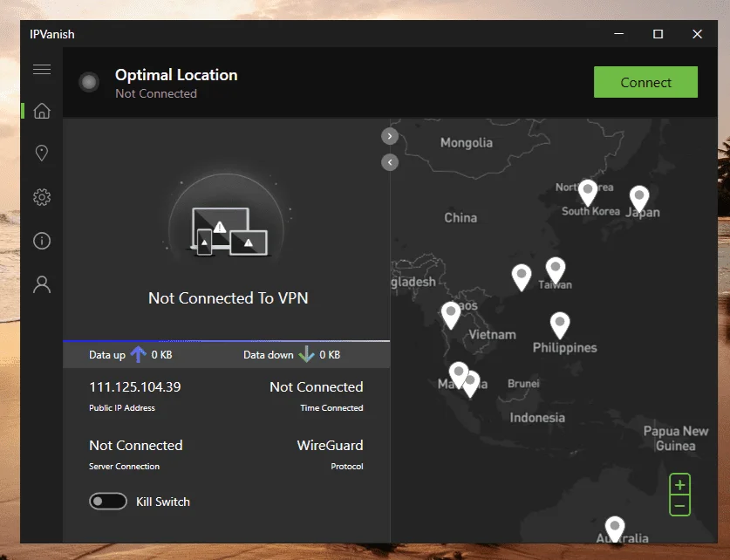Click the Time Connected label
The width and height of the screenshot is (730, 560).
pyautogui.click(x=331, y=407)
